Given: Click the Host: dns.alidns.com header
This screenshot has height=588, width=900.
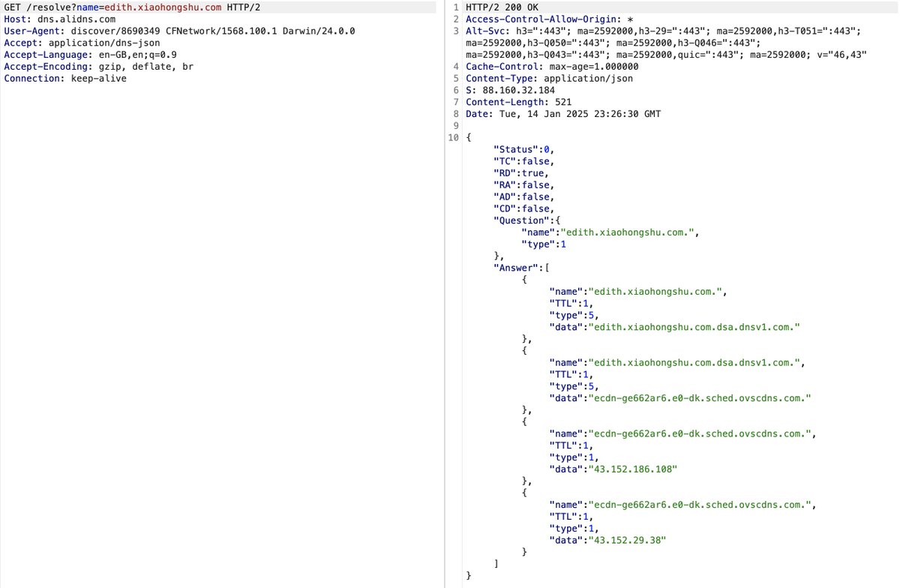Looking at the screenshot, I should tap(59, 19).
